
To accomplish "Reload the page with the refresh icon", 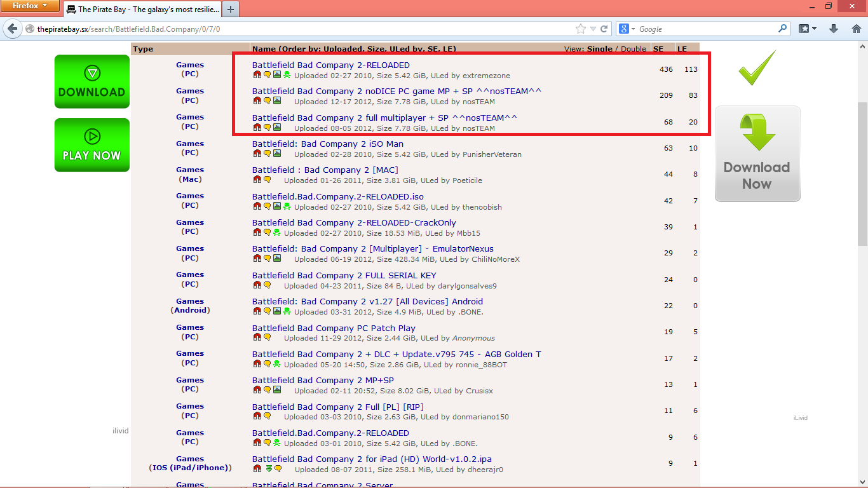I will pos(604,29).
